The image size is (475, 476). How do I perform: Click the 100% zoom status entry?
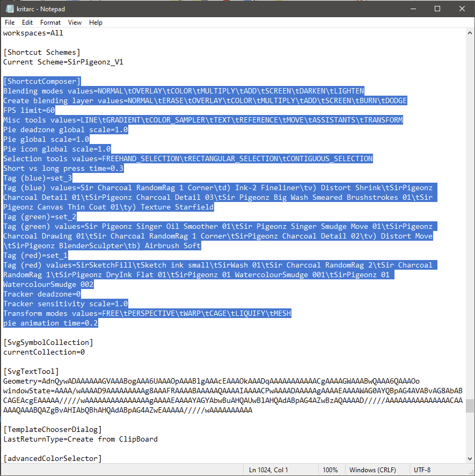coord(330,470)
